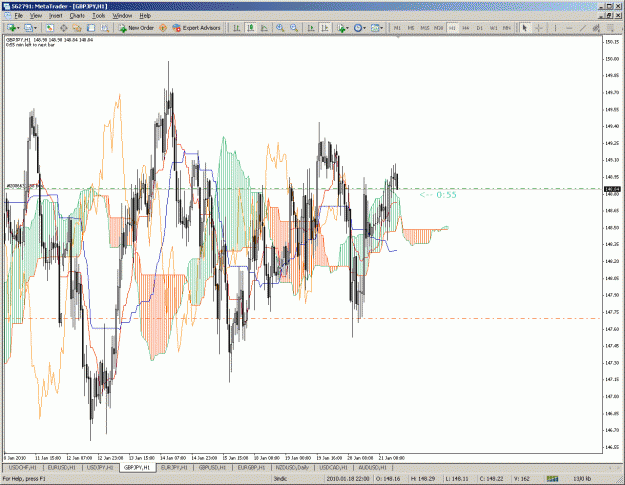The width and height of the screenshot is (625, 485).
Task: Expand the Periods dropdown arrow
Action: point(364,28)
